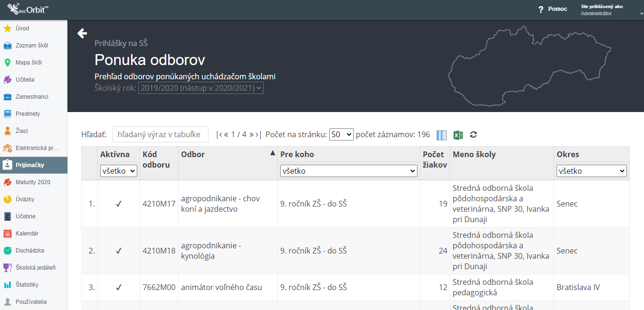Click the Pomoc help link
The width and height of the screenshot is (644, 310).
(558, 9)
